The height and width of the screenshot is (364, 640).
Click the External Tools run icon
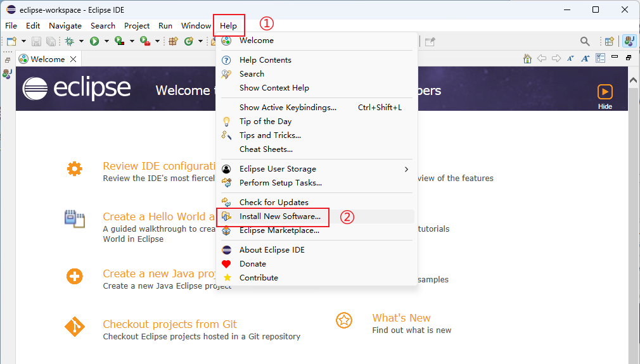(x=145, y=41)
